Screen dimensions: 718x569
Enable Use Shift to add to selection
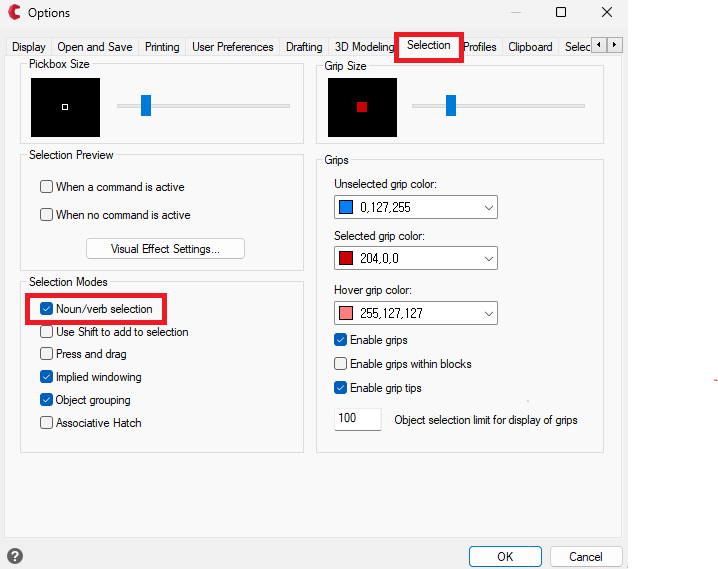click(47, 332)
